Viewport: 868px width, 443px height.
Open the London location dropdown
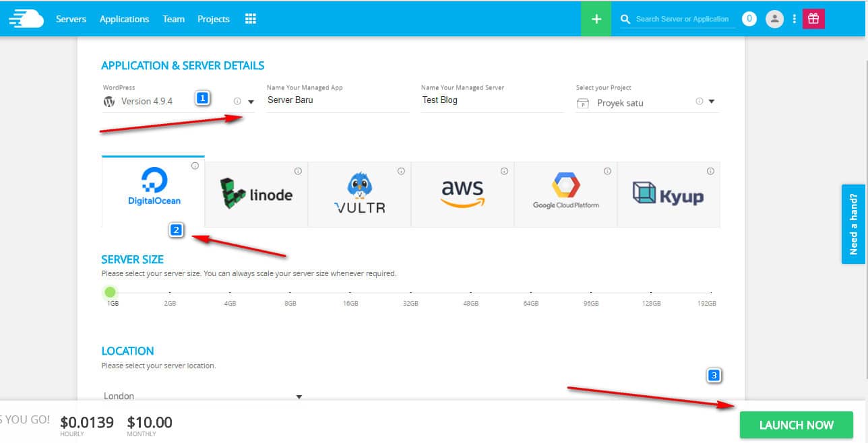pos(202,396)
